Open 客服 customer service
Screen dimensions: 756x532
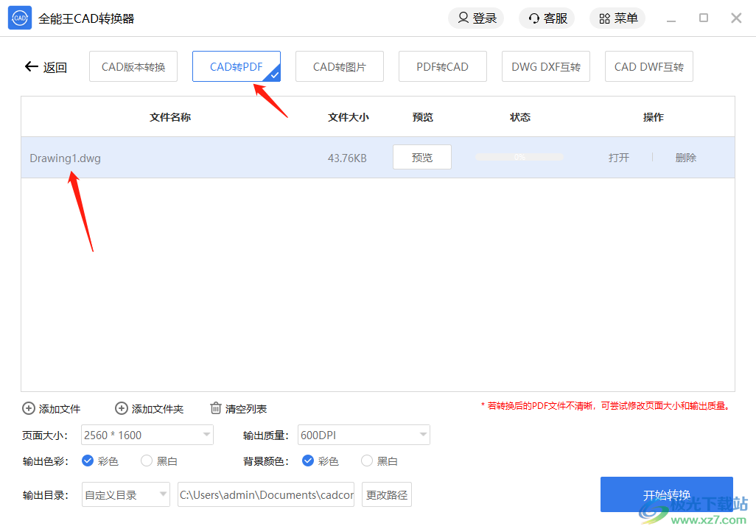(547, 18)
